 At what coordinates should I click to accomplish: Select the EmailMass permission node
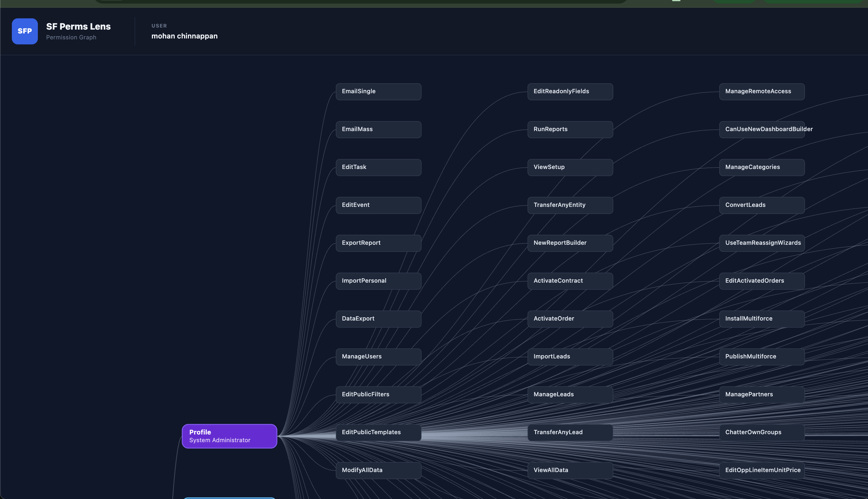[378, 130]
